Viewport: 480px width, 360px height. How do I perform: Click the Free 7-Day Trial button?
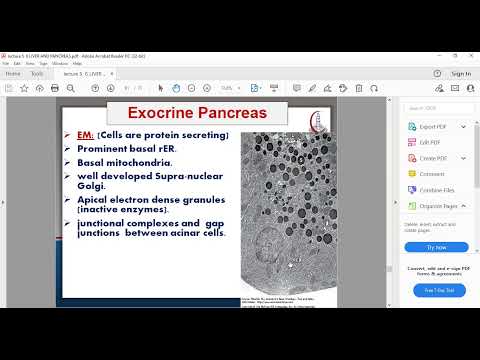click(x=439, y=290)
